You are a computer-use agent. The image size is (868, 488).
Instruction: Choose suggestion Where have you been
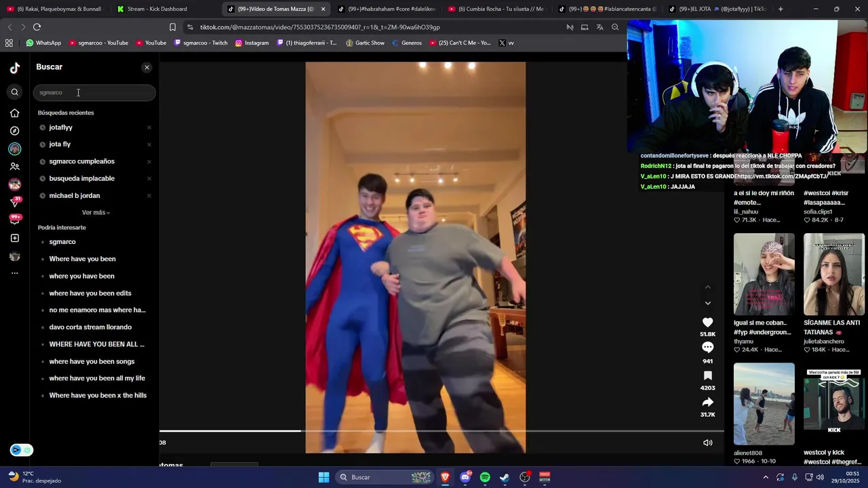[x=82, y=259]
